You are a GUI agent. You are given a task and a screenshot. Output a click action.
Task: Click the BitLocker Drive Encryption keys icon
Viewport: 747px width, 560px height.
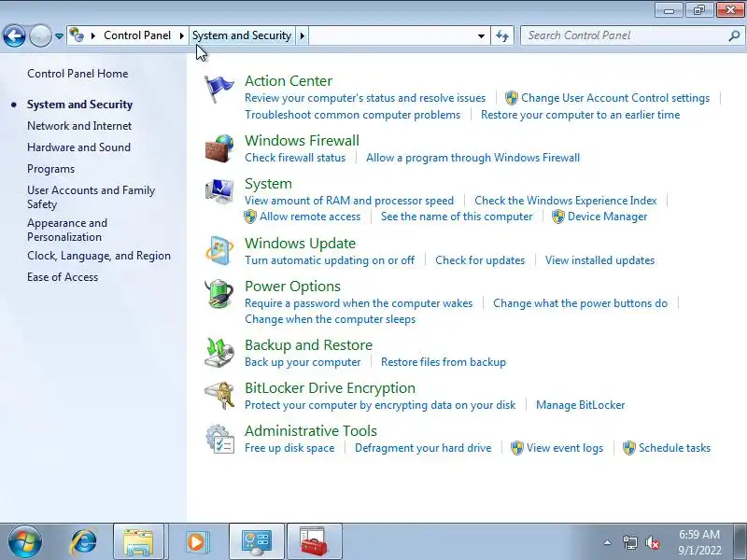click(219, 395)
